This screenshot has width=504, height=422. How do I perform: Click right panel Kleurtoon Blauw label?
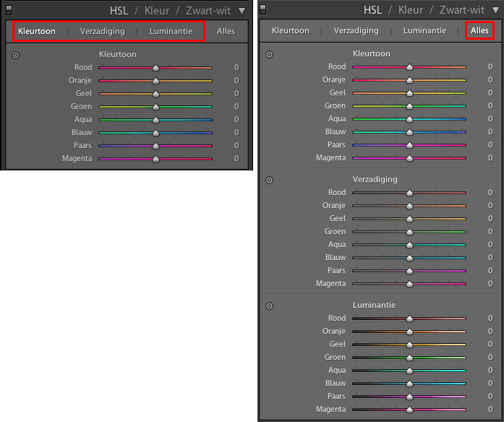(x=336, y=132)
